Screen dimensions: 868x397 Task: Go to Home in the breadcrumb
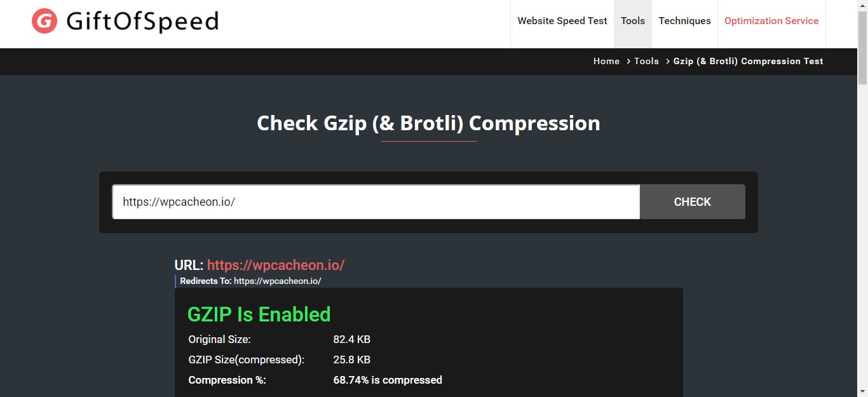(606, 61)
